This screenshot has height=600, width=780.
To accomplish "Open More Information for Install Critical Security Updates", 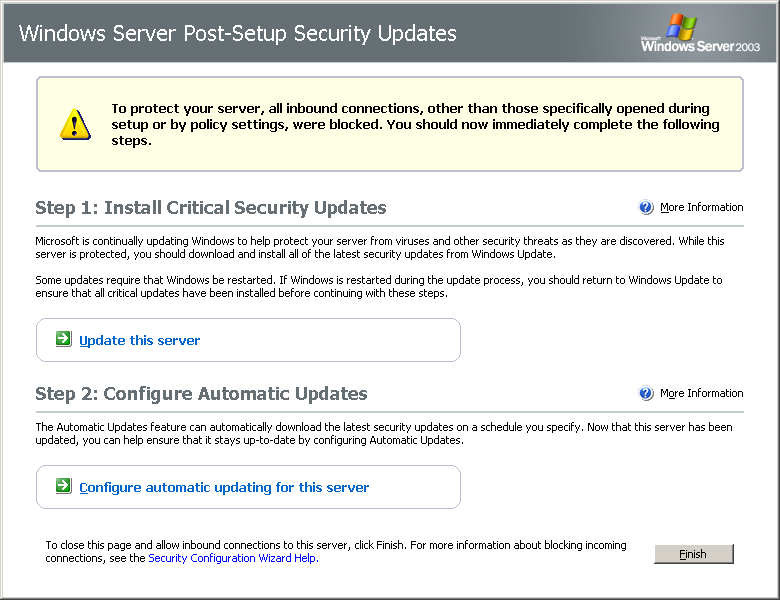I will click(x=701, y=207).
